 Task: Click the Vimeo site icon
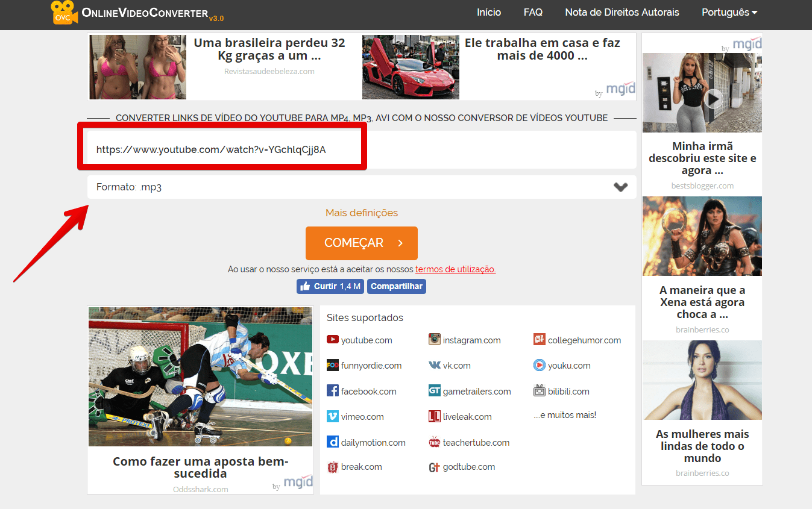point(333,416)
